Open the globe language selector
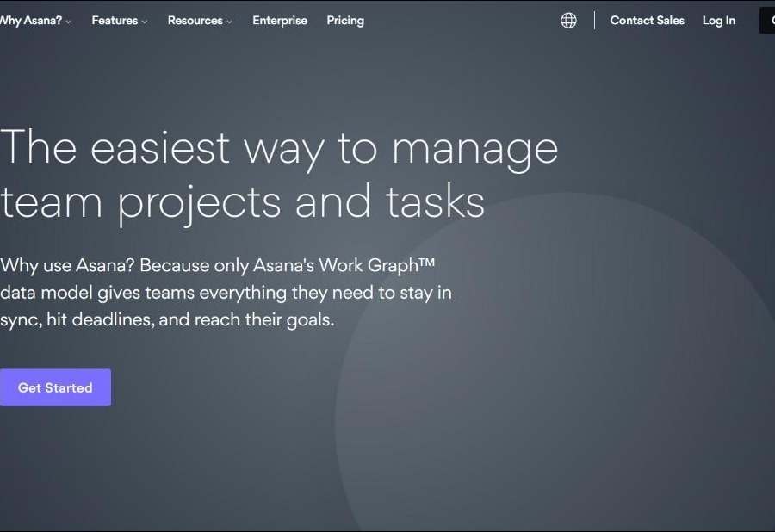The width and height of the screenshot is (775, 532). pos(568,21)
